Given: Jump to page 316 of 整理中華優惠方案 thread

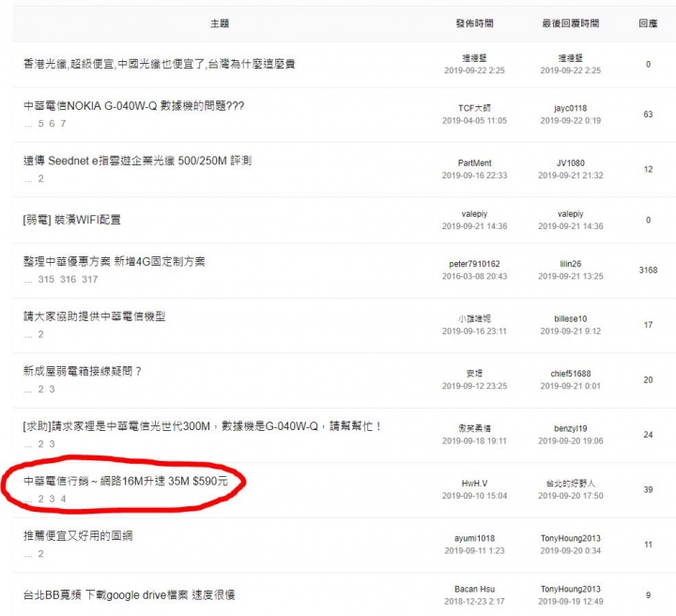Looking at the screenshot, I should tap(69, 279).
